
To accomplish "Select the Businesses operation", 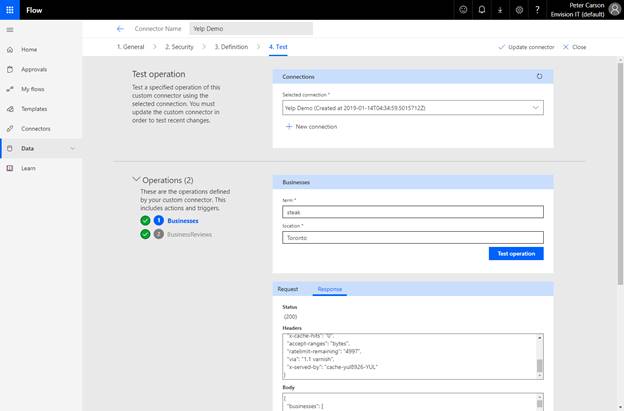I will coord(183,221).
